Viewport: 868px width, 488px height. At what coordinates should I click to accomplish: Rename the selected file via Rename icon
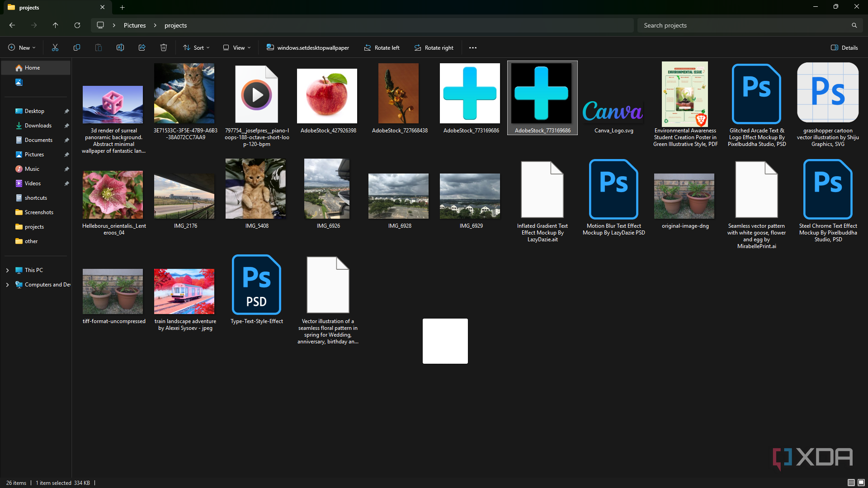point(120,47)
